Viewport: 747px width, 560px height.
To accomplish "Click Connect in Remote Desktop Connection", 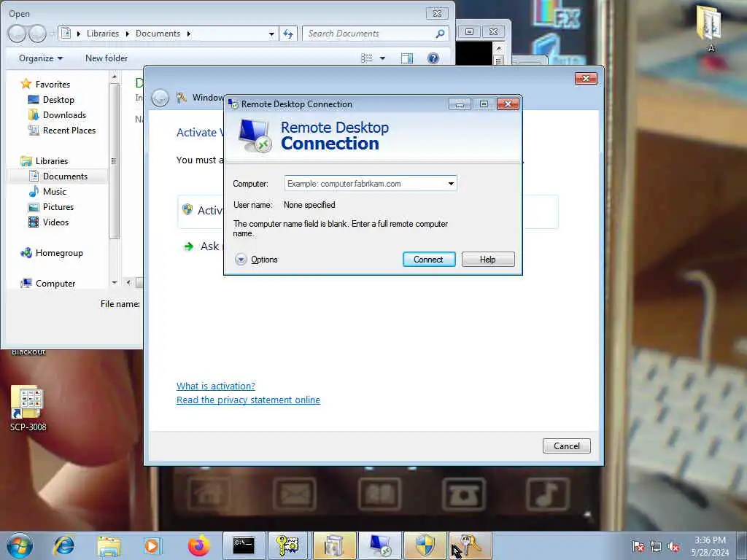I will coord(429,260).
